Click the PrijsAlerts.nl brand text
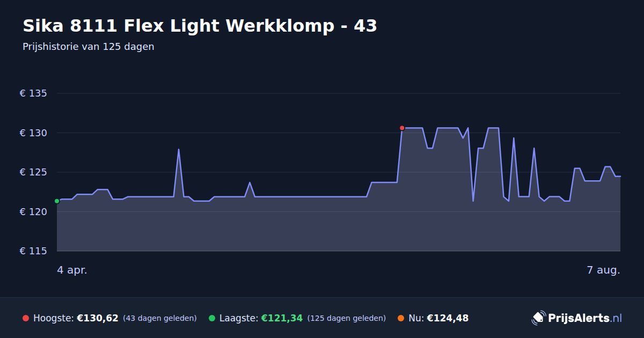644x338 pixels. [585, 318]
